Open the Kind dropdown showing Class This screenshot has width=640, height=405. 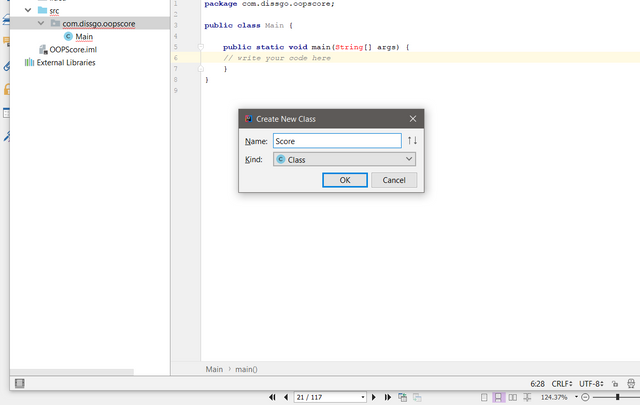344,159
